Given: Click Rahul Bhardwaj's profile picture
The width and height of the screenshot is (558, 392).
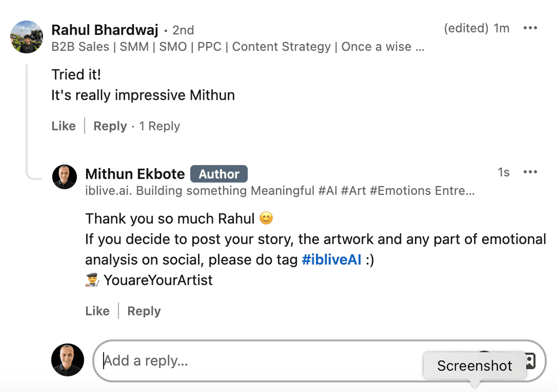Looking at the screenshot, I should coord(27,37).
